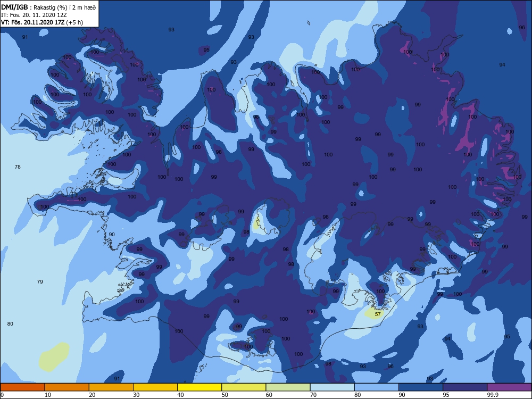Click the 60–70 light green legend swatch
Image resolution: width=532 pixels, height=399 pixels.
(x=288, y=387)
